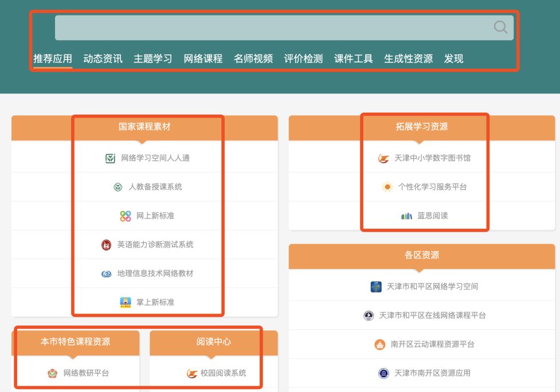Switch to the 评价检测 tab
The width and height of the screenshot is (560, 392).
pos(303,58)
